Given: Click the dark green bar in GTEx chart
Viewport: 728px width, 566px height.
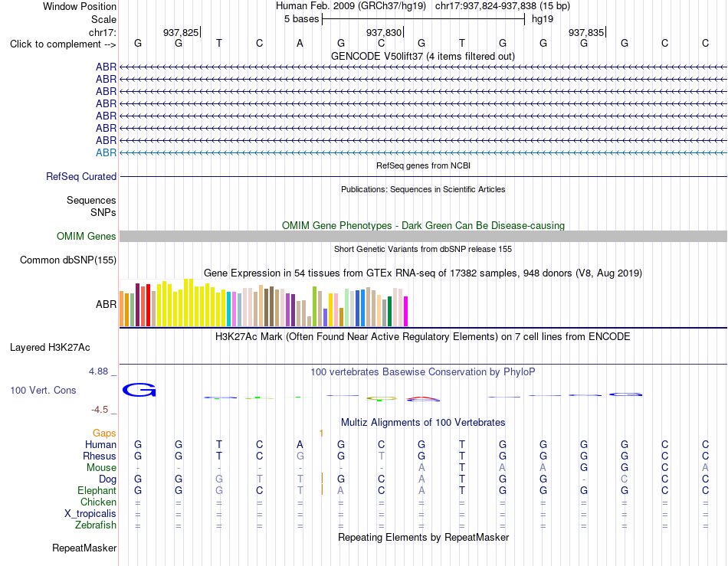Looking at the screenshot, I should point(389,311).
